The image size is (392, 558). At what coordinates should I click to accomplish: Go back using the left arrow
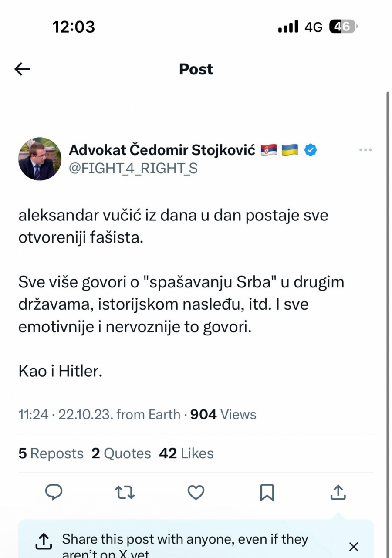22,69
